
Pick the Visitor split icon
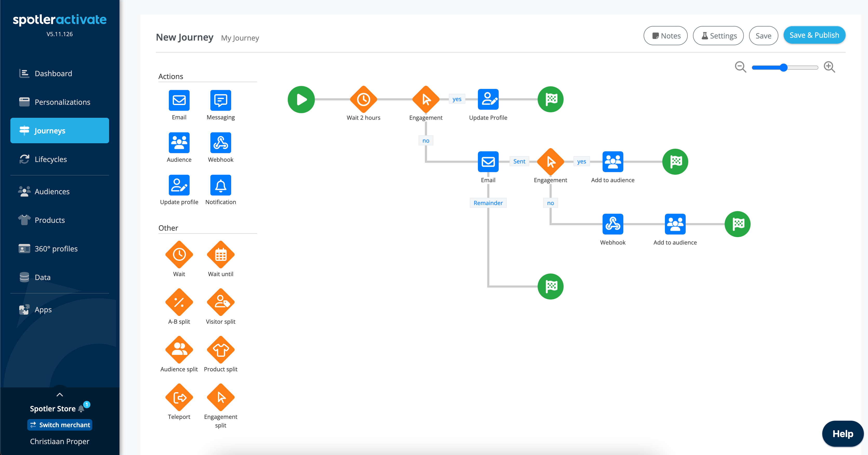pyautogui.click(x=220, y=302)
